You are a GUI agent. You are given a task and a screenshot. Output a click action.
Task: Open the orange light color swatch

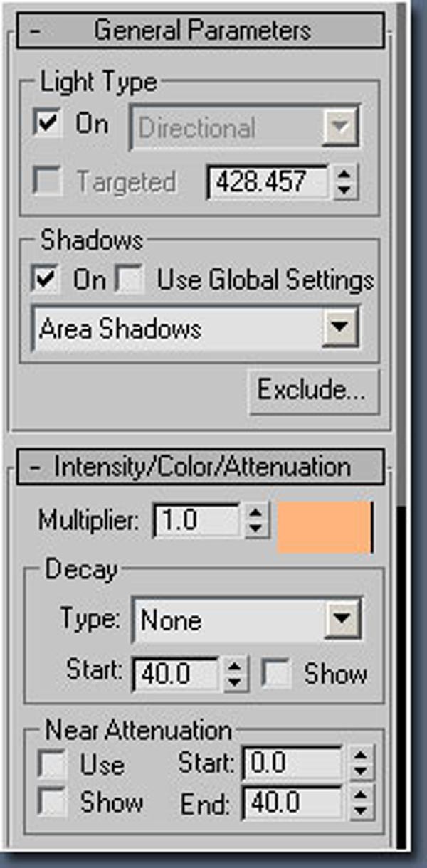pos(327,526)
